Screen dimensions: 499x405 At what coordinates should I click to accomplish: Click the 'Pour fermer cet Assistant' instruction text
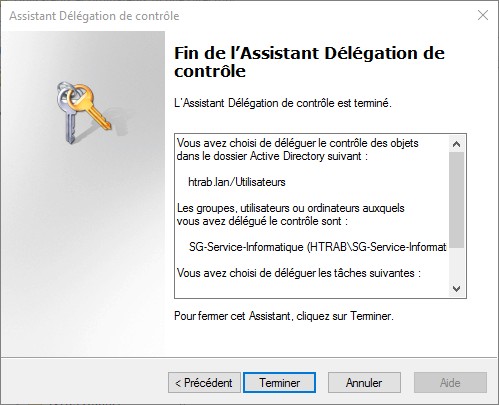pos(284,316)
